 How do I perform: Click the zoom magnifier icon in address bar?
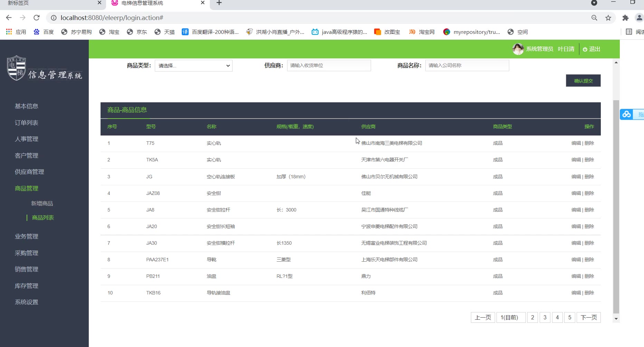594,18
